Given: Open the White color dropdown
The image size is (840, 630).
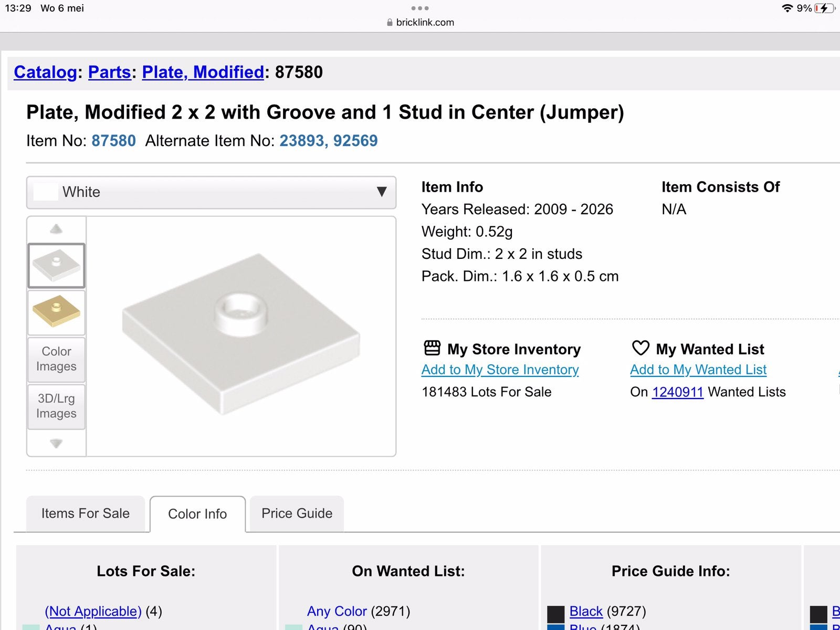Looking at the screenshot, I should point(211,192).
